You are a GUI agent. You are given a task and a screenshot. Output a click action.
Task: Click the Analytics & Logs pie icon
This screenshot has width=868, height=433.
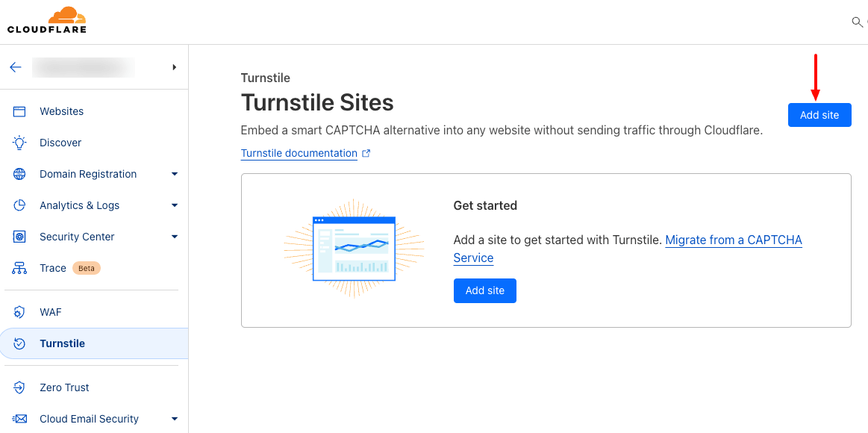[x=19, y=205]
